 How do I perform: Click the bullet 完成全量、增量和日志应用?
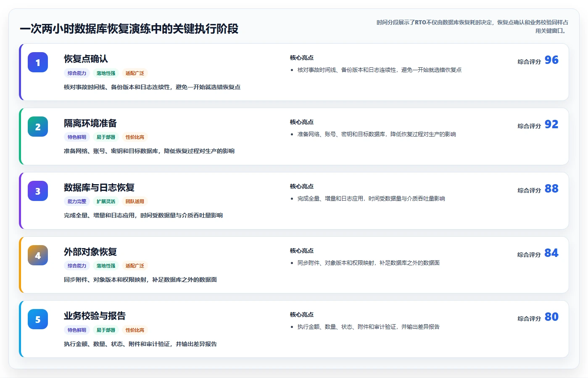coord(371,199)
